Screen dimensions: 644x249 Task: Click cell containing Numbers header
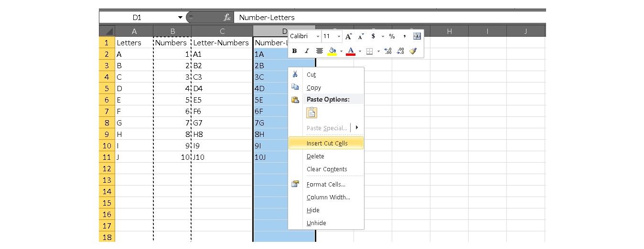point(172,42)
